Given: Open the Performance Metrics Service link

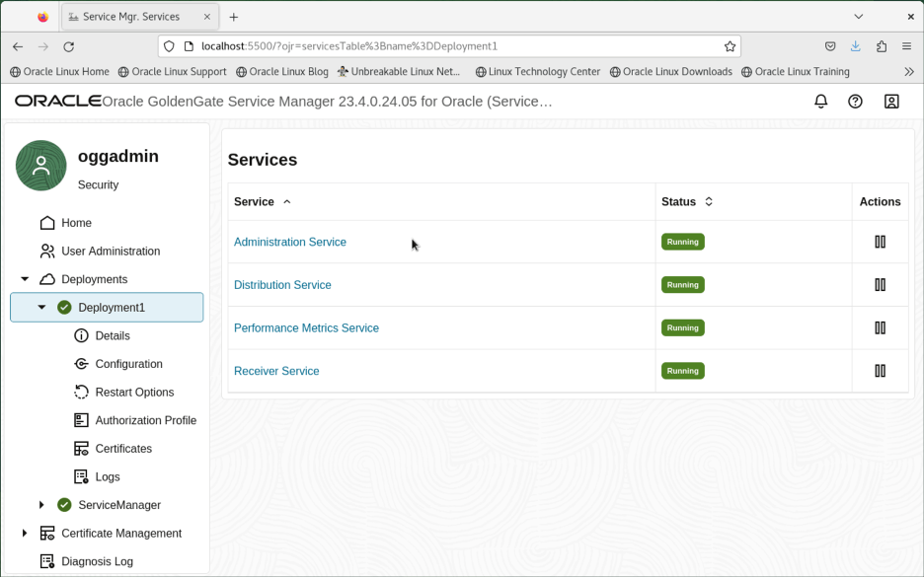Looking at the screenshot, I should coord(306,327).
